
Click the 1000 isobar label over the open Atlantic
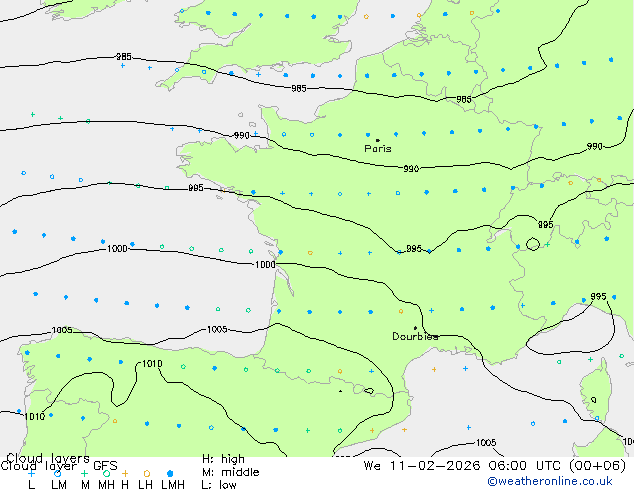pos(117,249)
